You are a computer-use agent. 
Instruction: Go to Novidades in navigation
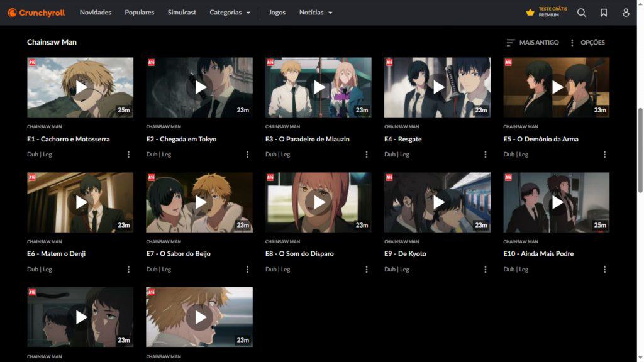[x=96, y=13]
